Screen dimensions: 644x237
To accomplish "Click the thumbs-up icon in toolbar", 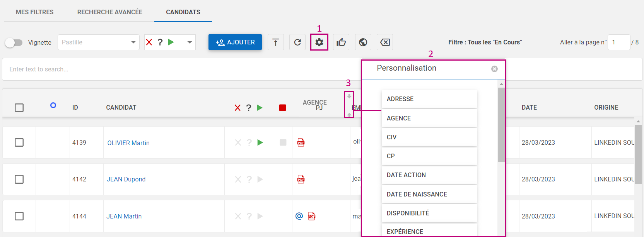I will click(x=341, y=42).
